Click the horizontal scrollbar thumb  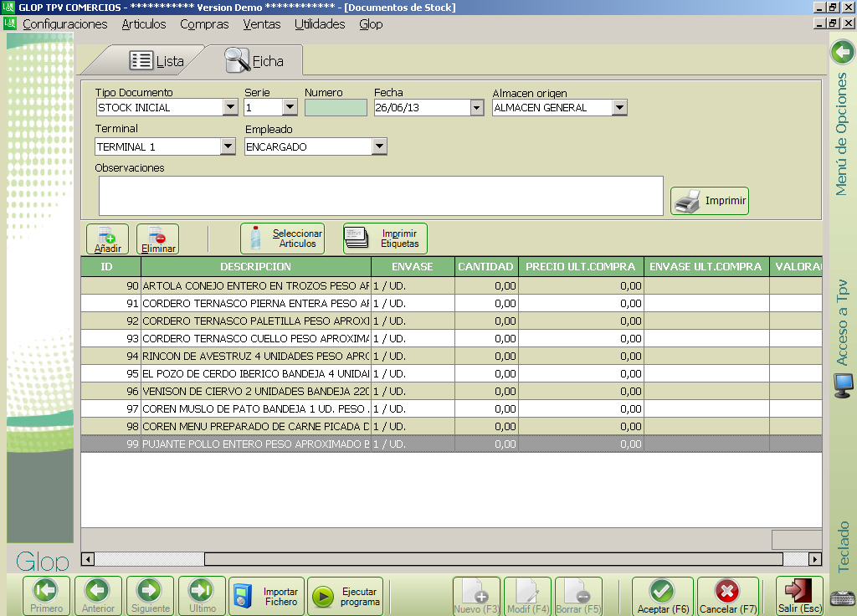click(494, 558)
